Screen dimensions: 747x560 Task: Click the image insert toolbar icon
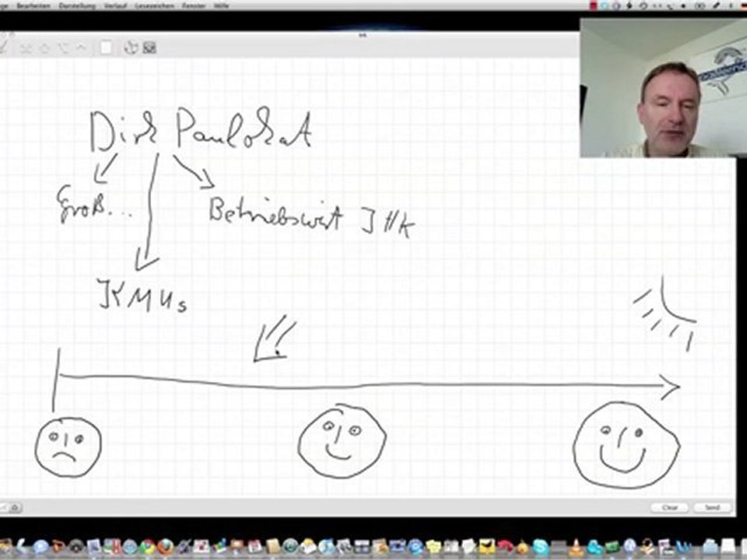coord(149,47)
